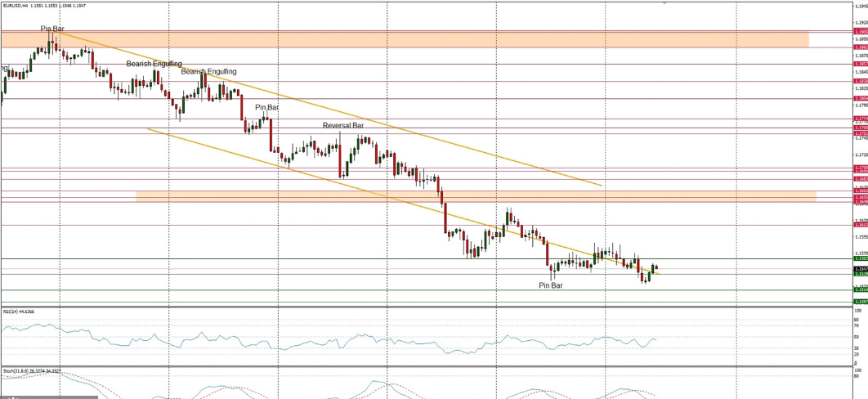Viewport: 868px width, 399px height.
Task: Select the rightmost Bearish Engulfing label
Action: [x=208, y=72]
